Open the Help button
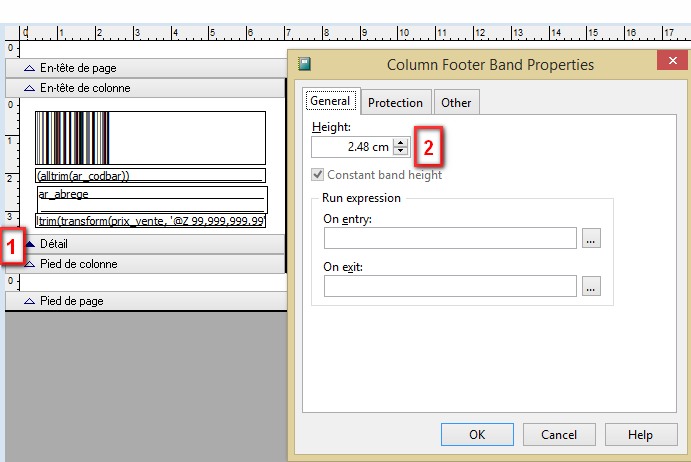This screenshot has width=691, height=462. pyautogui.click(x=641, y=435)
